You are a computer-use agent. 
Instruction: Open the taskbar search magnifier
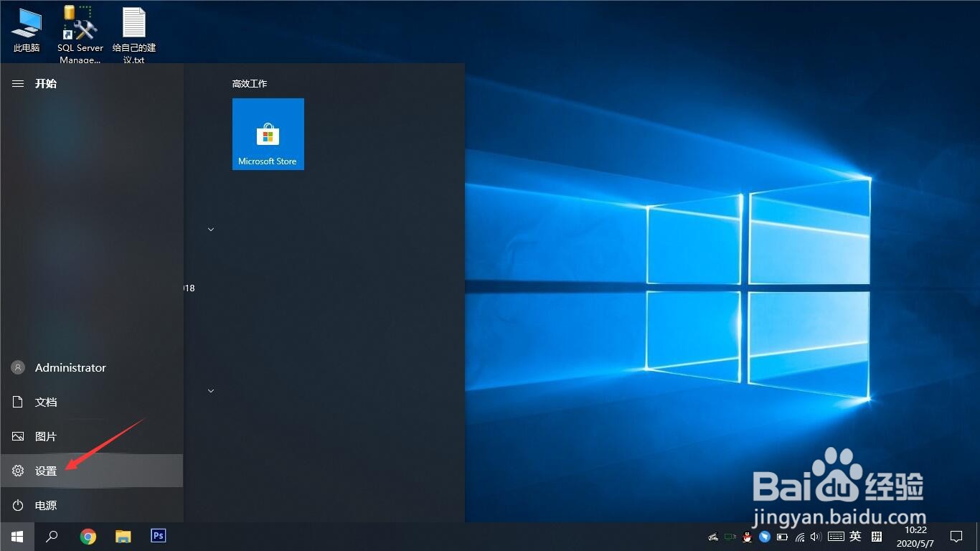[x=52, y=537]
